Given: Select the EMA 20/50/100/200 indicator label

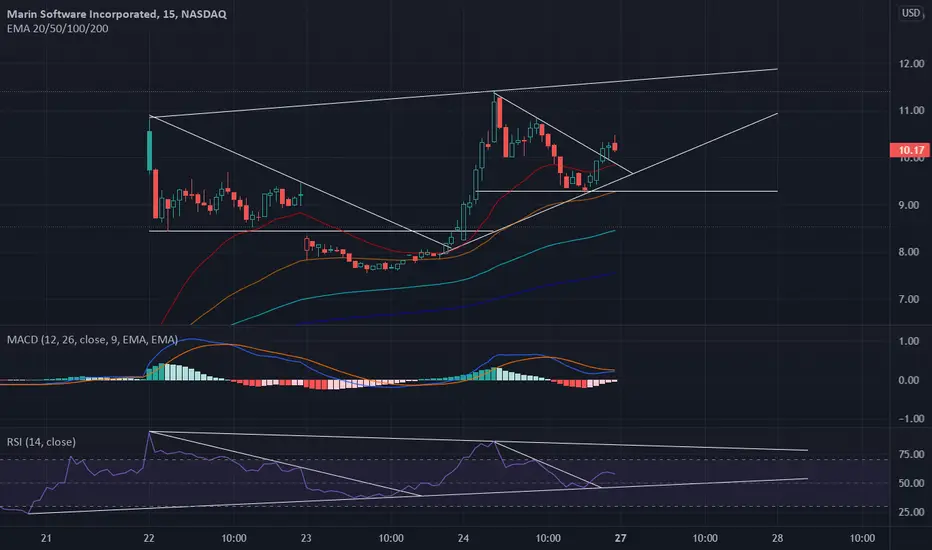Looking at the screenshot, I should click(x=58, y=29).
